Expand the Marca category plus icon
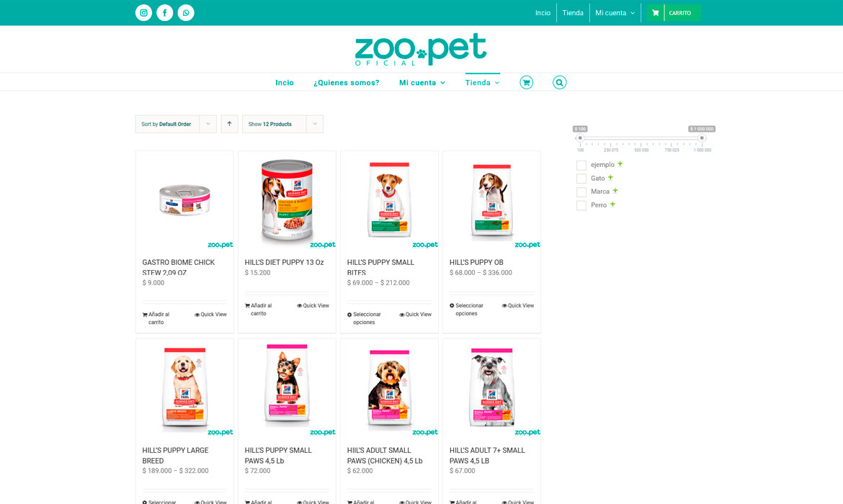 click(x=615, y=191)
